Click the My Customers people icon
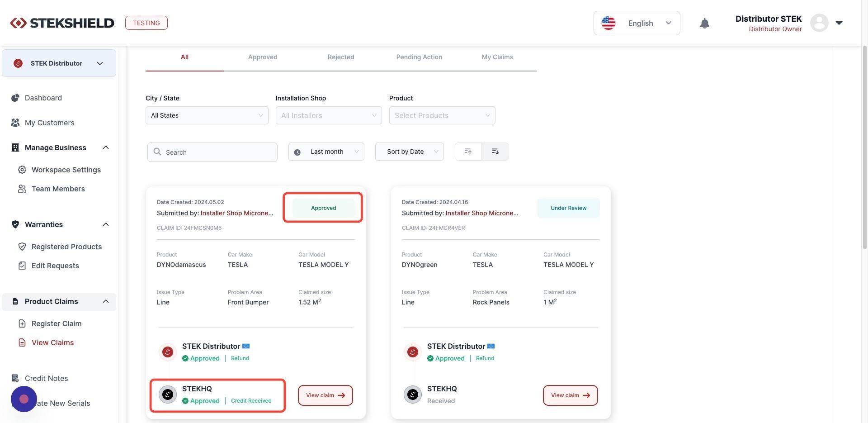Viewport: 868px width, 423px height. [15, 123]
